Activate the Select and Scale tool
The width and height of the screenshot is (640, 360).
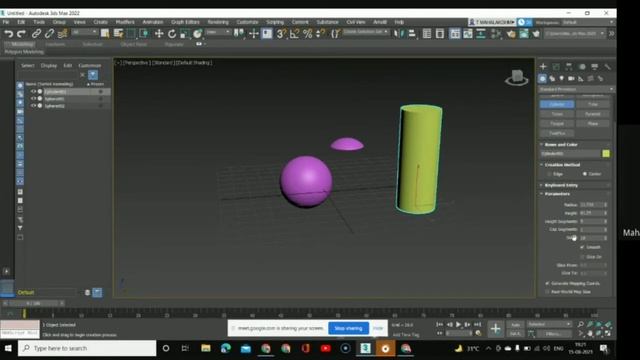[184, 34]
